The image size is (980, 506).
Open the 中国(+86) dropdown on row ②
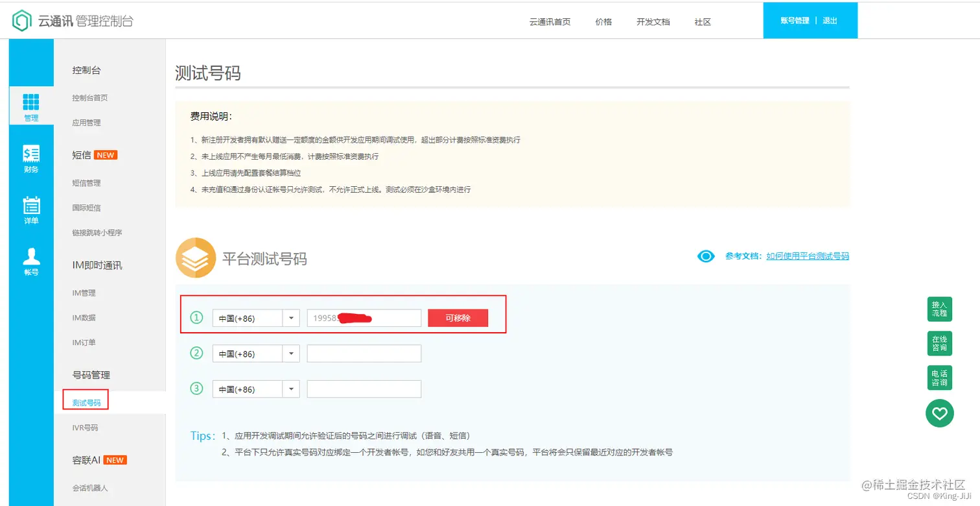pos(290,353)
